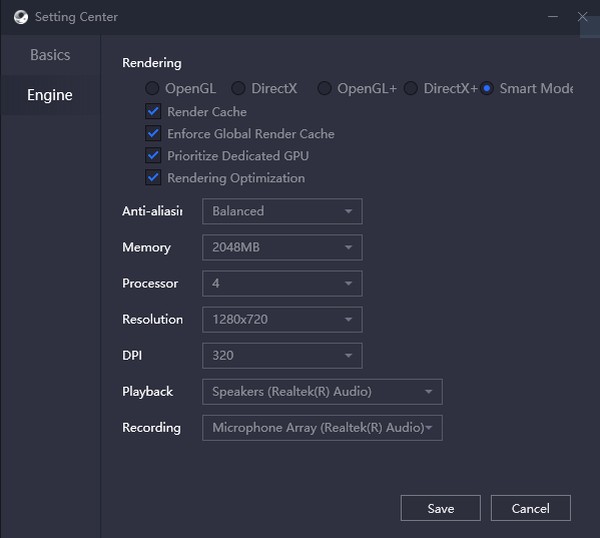Click the Setting Center logo icon

(x=20, y=17)
